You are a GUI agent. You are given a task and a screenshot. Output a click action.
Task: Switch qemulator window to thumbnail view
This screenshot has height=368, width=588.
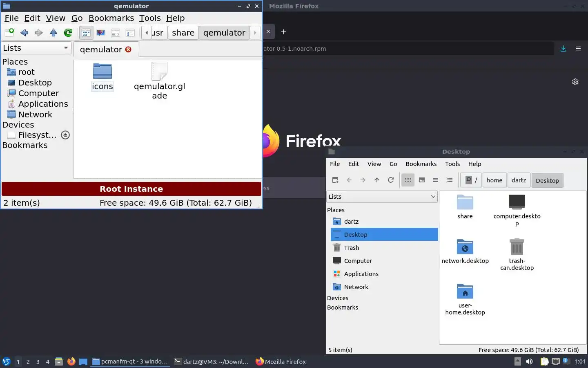101,33
